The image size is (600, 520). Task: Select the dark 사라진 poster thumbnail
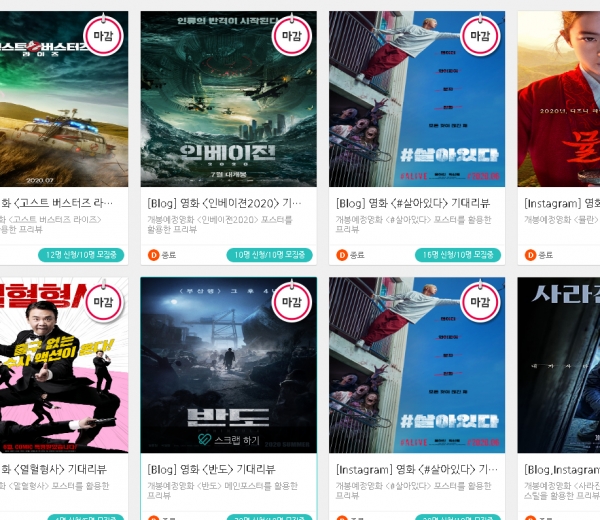point(559,365)
